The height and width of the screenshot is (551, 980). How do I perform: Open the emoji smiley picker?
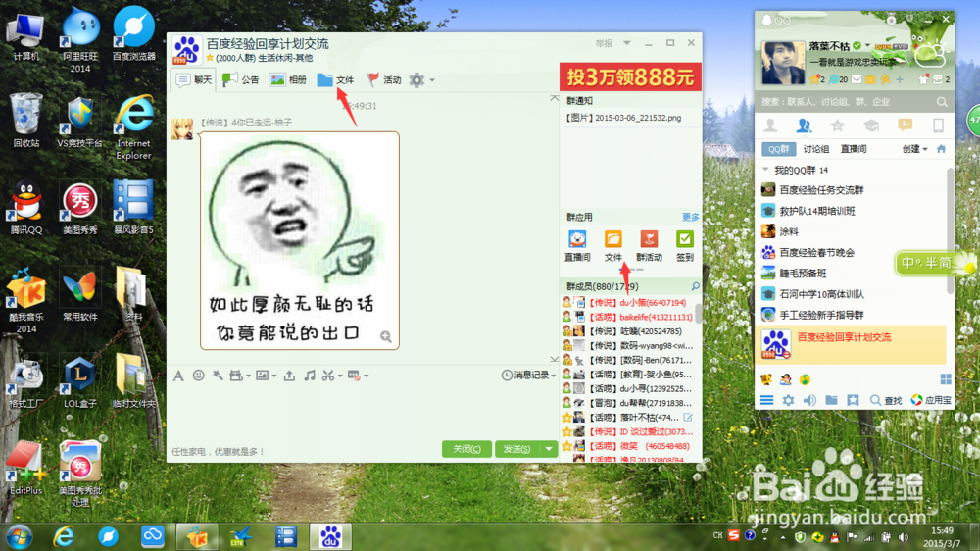(199, 376)
